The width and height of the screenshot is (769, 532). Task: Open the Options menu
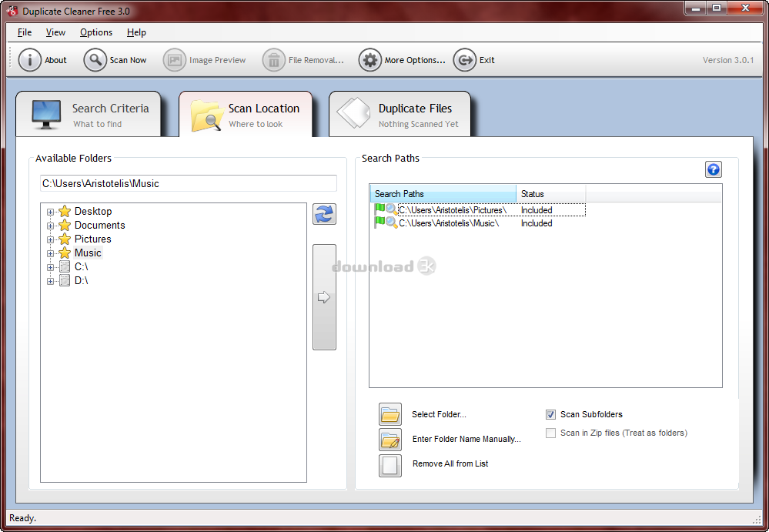coord(96,32)
